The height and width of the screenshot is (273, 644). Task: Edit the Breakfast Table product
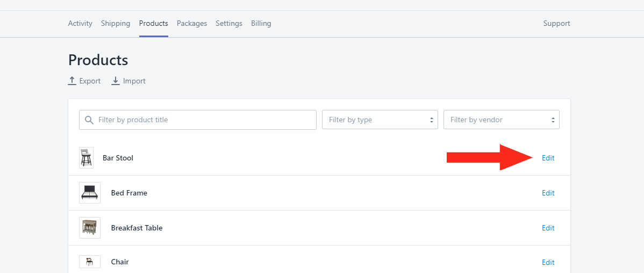(548, 228)
